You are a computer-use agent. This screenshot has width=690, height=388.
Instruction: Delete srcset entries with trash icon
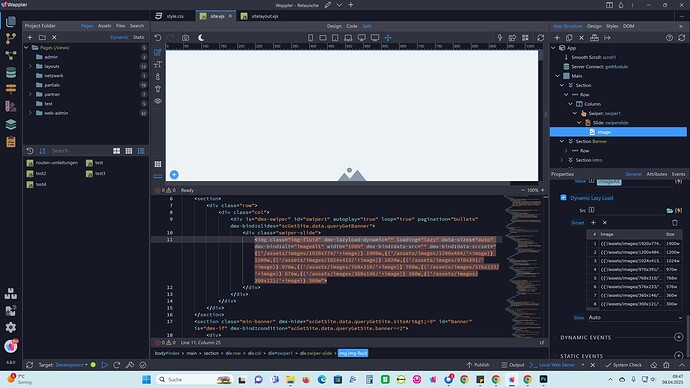tap(675, 223)
